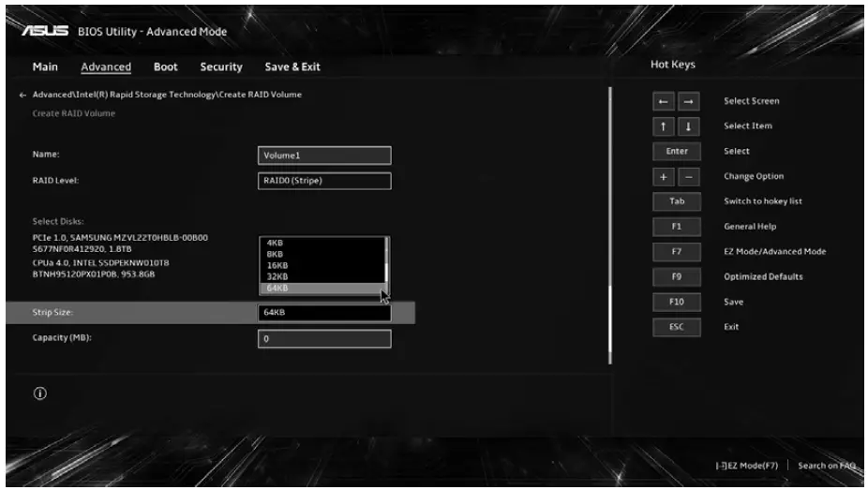The height and width of the screenshot is (490, 868).
Task: Click the F1 General Help key
Action: point(677,227)
